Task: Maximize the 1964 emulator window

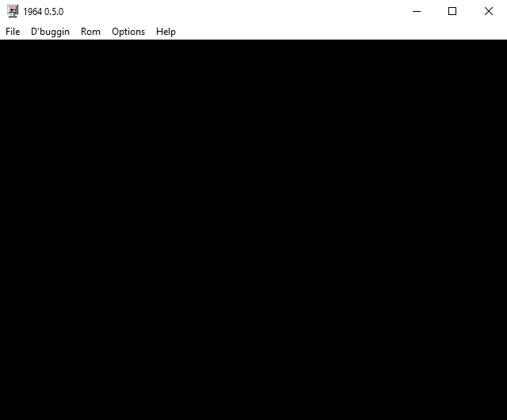Action: [x=452, y=11]
